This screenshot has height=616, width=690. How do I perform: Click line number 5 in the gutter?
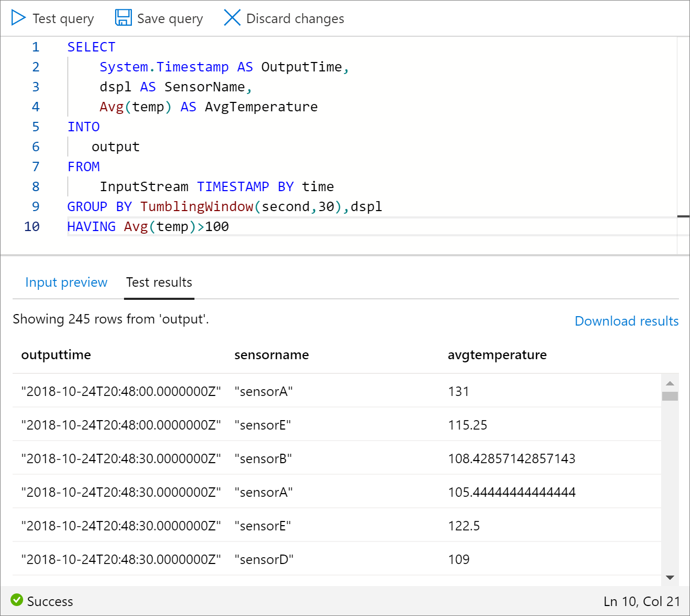(36, 127)
